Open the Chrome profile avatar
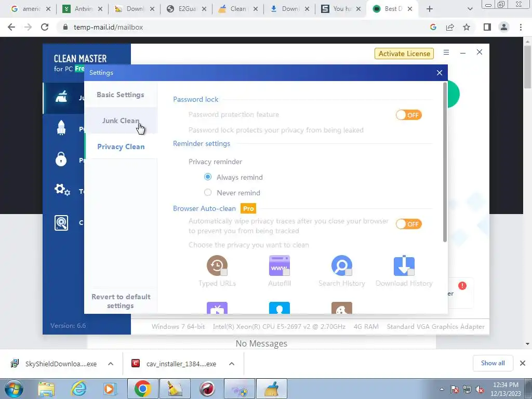 [x=504, y=27]
